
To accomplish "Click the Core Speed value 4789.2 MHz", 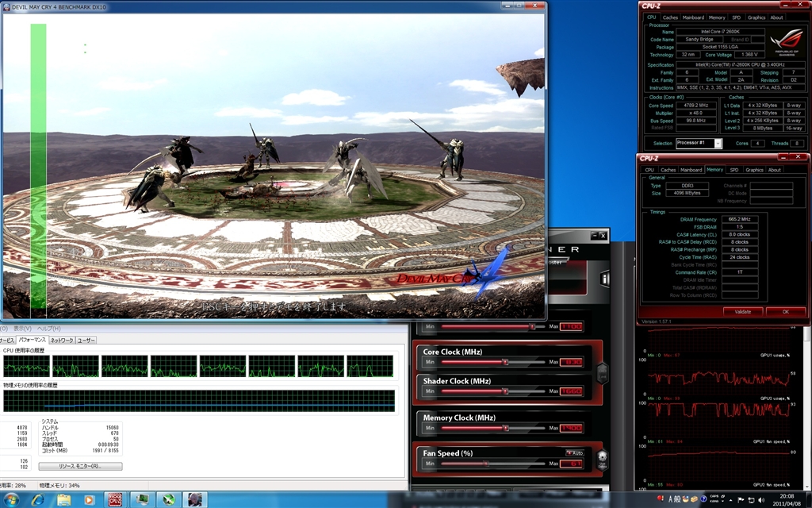I will pos(695,106).
